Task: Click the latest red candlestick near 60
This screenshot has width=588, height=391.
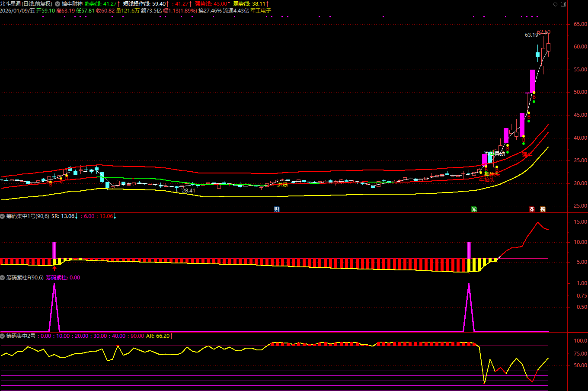Action: (548, 47)
